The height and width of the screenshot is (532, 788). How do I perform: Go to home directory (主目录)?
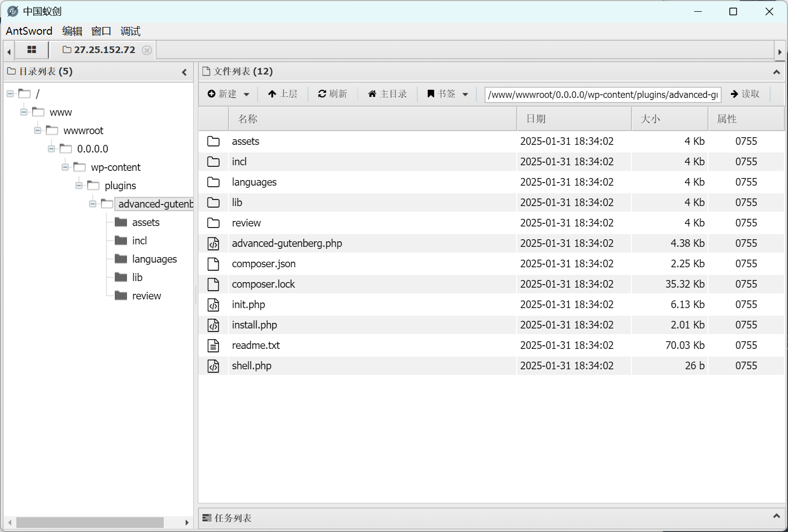pyautogui.click(x=387, y=94)
